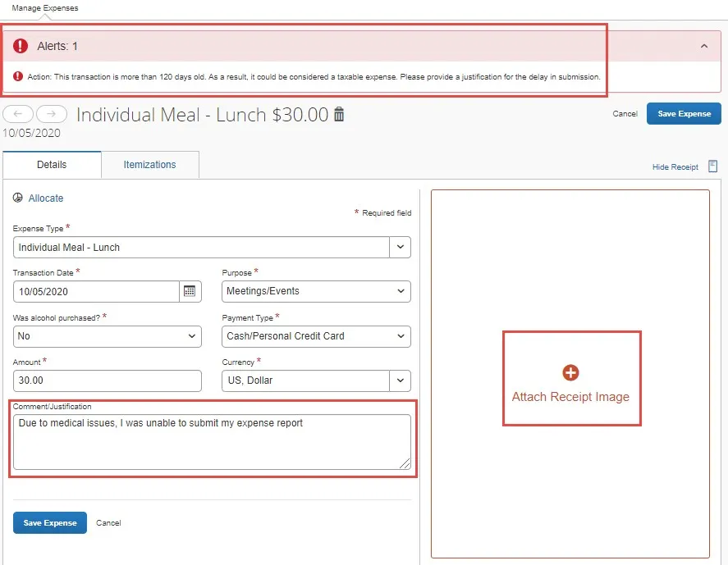This screenshot has height=565, width=728.
Task: Click the 10/05/2020 date under the heading
Action: [31, 133]
